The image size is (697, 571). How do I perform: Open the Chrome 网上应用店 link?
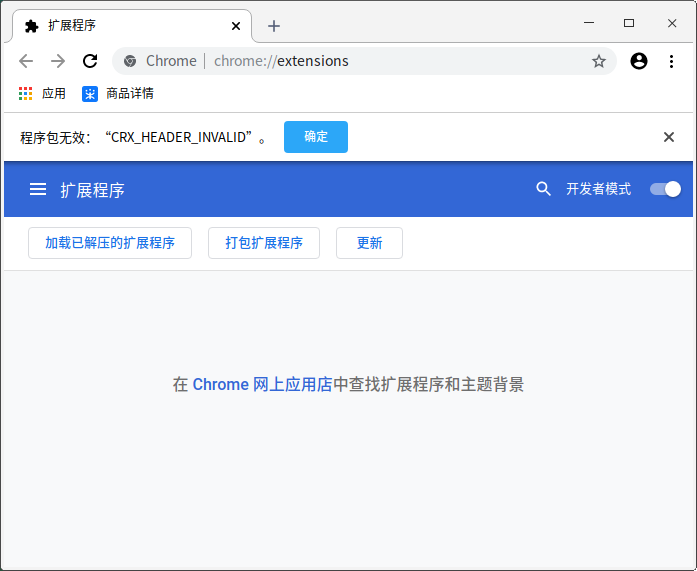(x=262, y=384)
